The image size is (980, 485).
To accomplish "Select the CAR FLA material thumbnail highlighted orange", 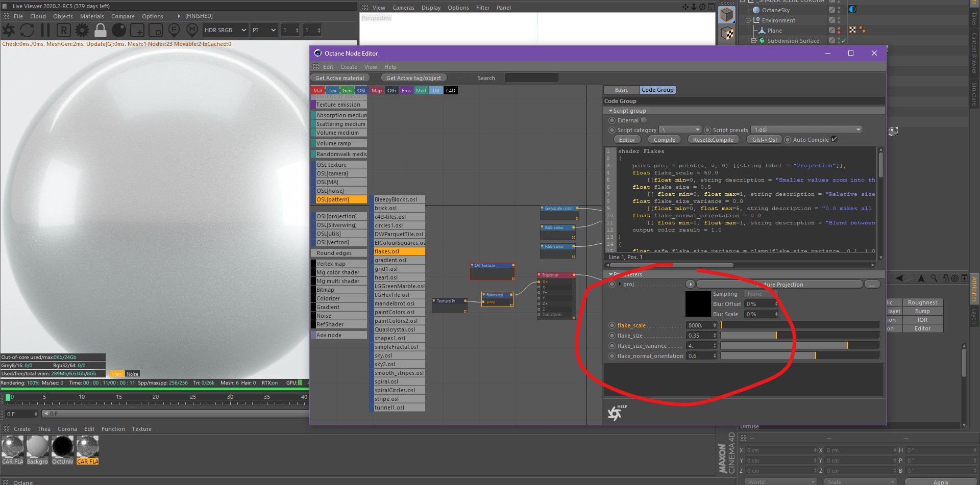I will click(x=87, y=450).
